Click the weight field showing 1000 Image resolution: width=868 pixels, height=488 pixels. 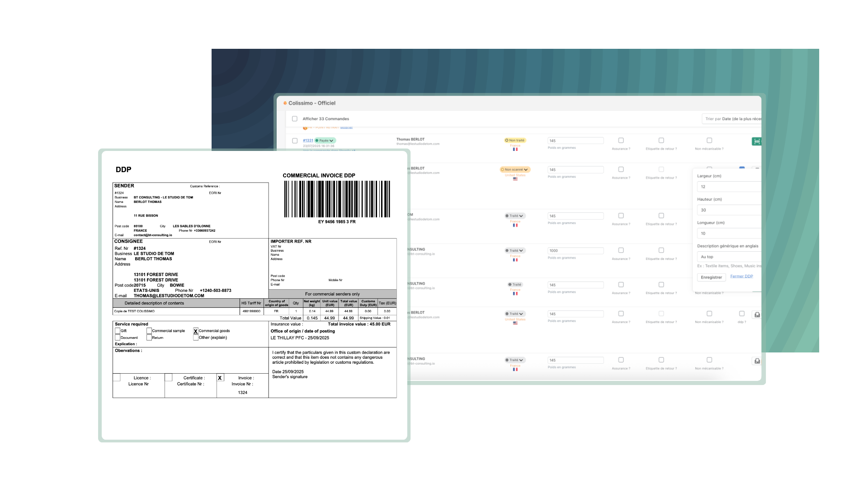[575, 250]
